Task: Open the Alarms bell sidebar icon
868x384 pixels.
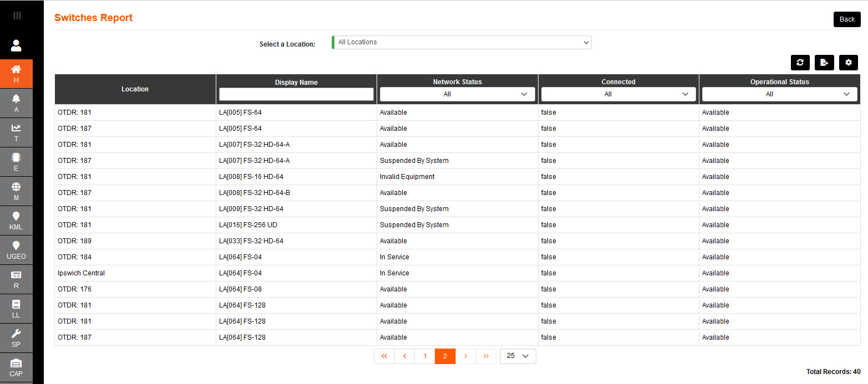Action: [16, 103]
